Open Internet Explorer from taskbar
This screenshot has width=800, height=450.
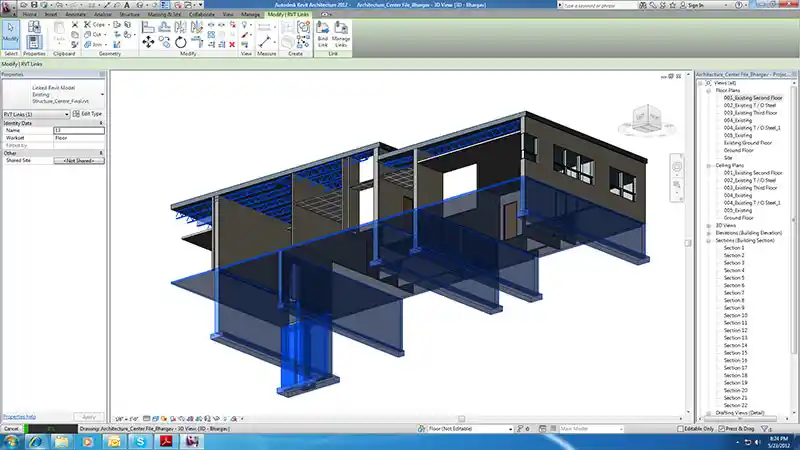point(35,441)
